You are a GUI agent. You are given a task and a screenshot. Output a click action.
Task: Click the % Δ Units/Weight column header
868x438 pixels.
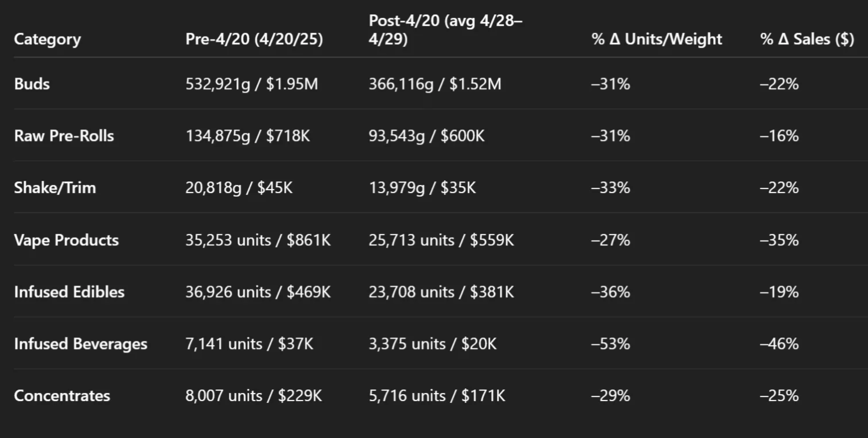tap(656, 39)
